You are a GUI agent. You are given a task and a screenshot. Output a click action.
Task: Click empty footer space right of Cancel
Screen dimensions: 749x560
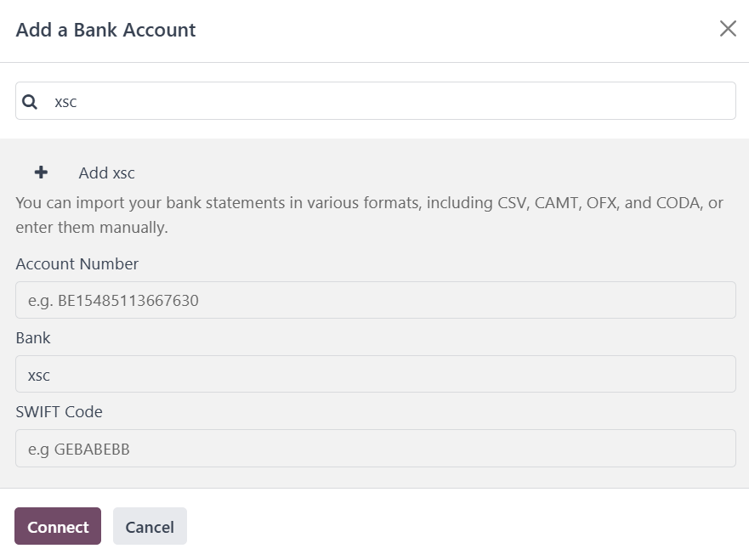[468, 527]
